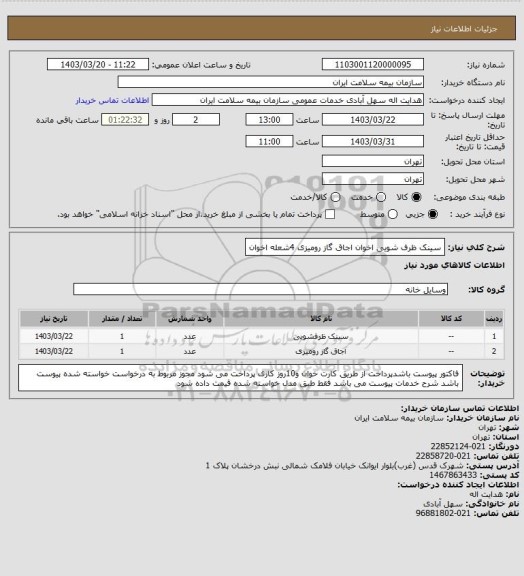Toggle the اسناد خزانه اسلامی payment checkbox
The image size is (524, 576).
[x=330, y=214]
